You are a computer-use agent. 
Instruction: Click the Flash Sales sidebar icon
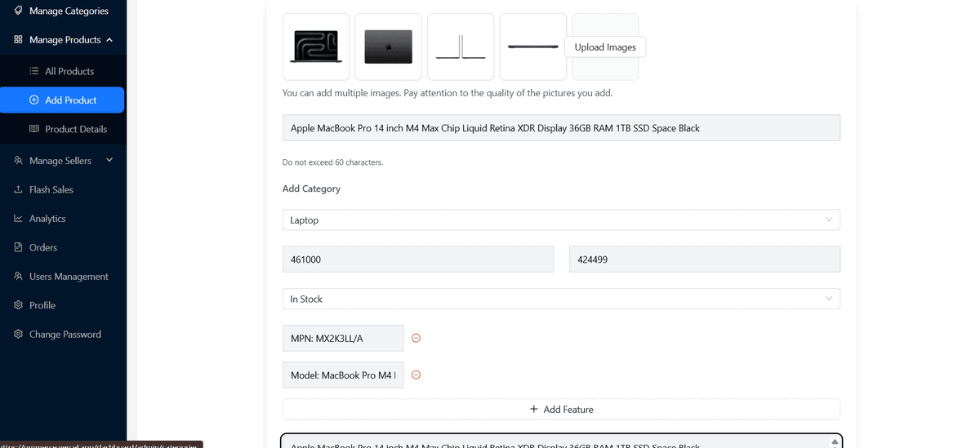pyautogui.click(x=18, y=189)
